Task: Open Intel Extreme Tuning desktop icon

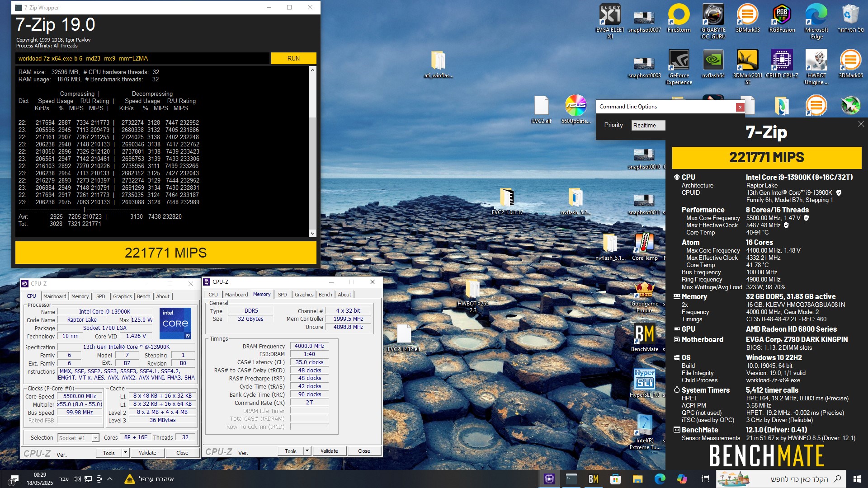Action: tap(645, 432)
